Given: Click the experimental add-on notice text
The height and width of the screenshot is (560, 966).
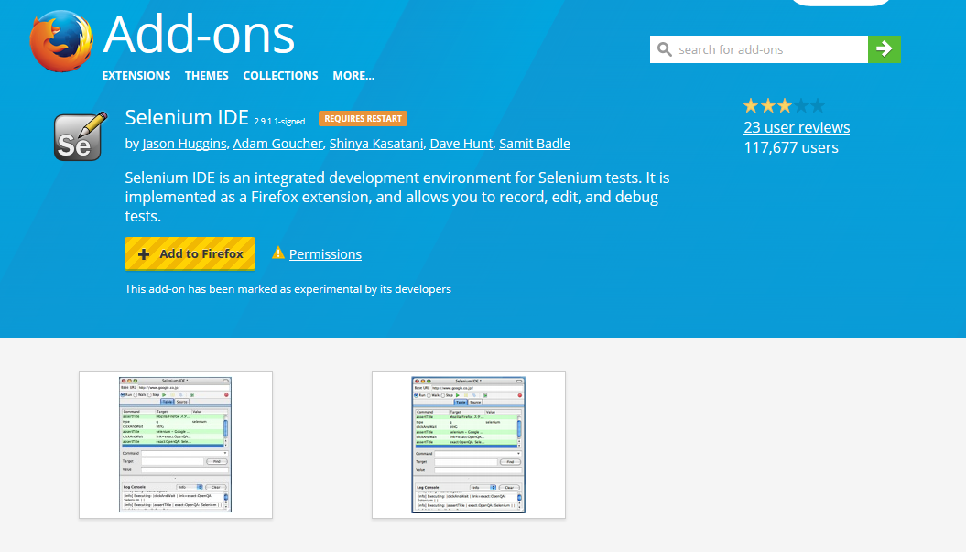Looking at the screenshot, I should click(288, 288).
